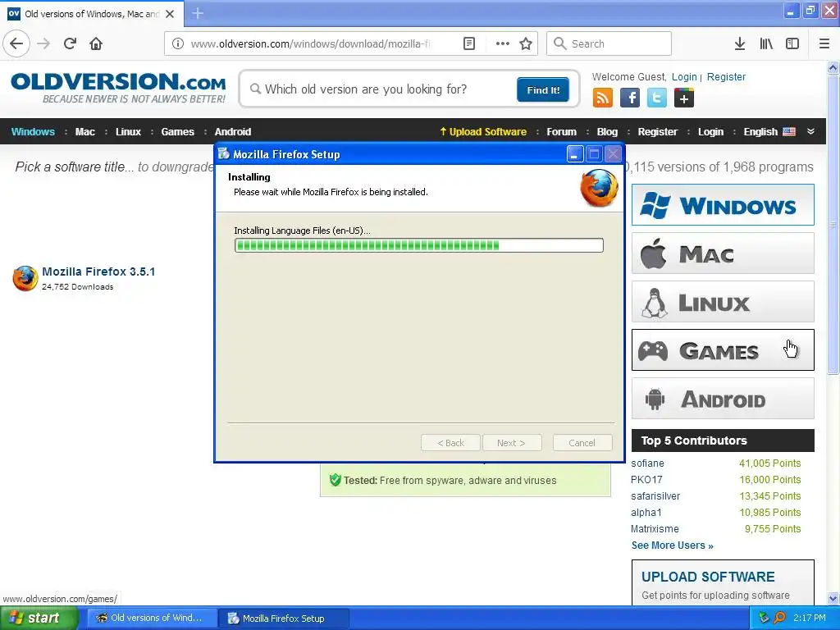840x630 pixels.
Task: Click the WINDOWS platform banner button
Action: (723, 205)
